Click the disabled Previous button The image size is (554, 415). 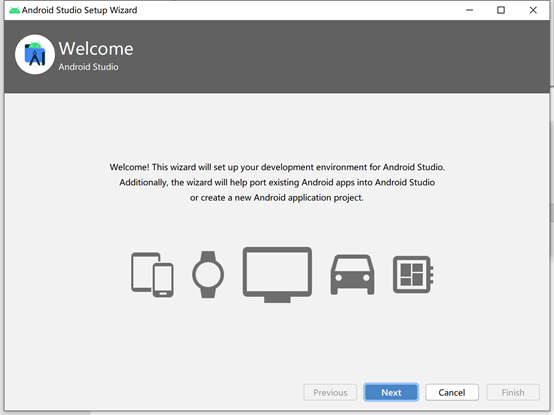330,392
